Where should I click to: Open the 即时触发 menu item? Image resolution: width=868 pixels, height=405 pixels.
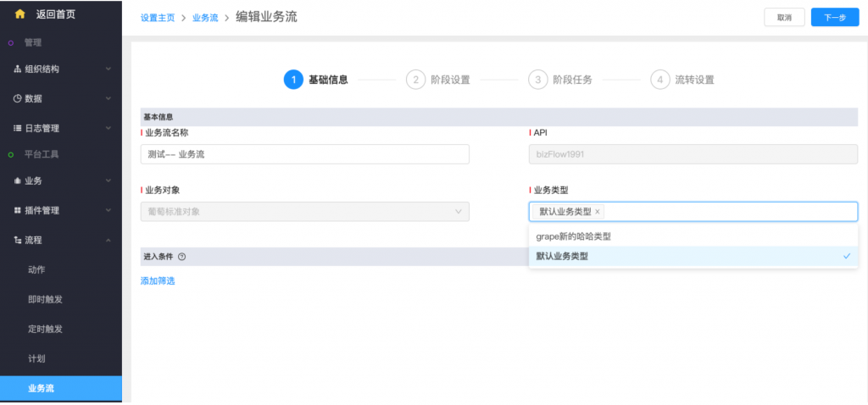coord(45,299)
